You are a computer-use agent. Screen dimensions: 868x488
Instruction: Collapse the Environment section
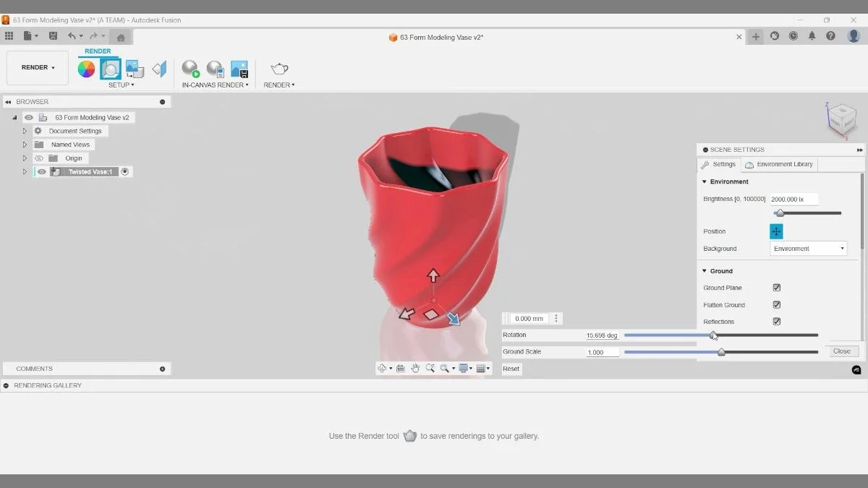[703, 181]
